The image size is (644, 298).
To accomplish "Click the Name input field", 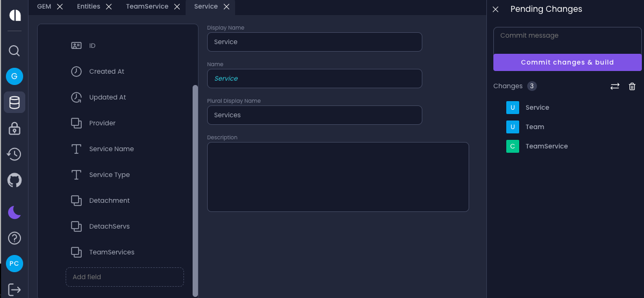I will coord(315,79).
